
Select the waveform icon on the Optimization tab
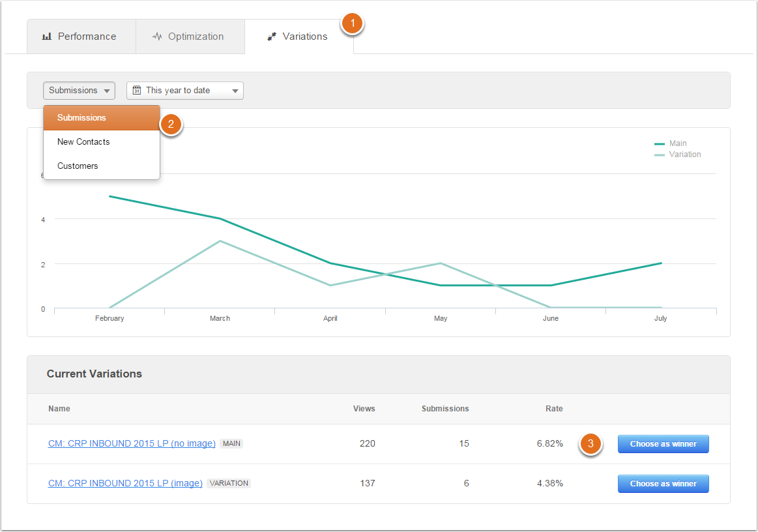(x=156, y=36)
